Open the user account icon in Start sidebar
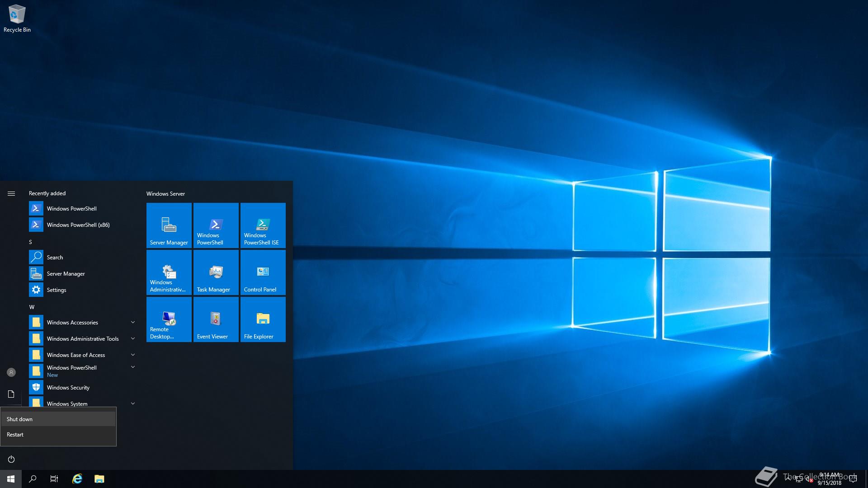This screenshot has height=488, width=868. pos(11,372)
